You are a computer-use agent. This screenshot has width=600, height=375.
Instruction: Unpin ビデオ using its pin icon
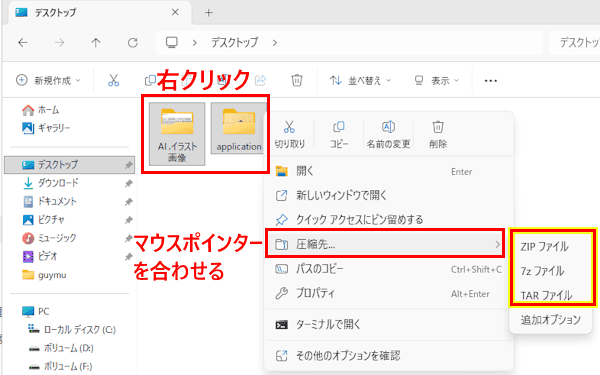129,256
